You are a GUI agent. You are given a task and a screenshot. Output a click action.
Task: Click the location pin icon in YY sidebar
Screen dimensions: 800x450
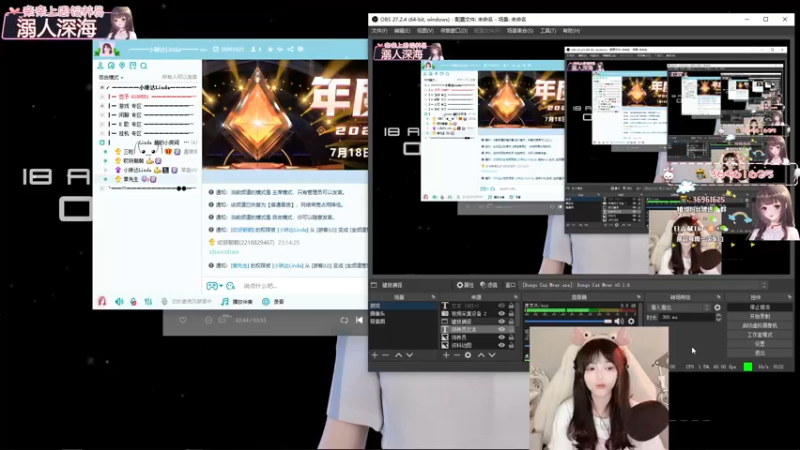pyautogui.click(x=122, y=65)
